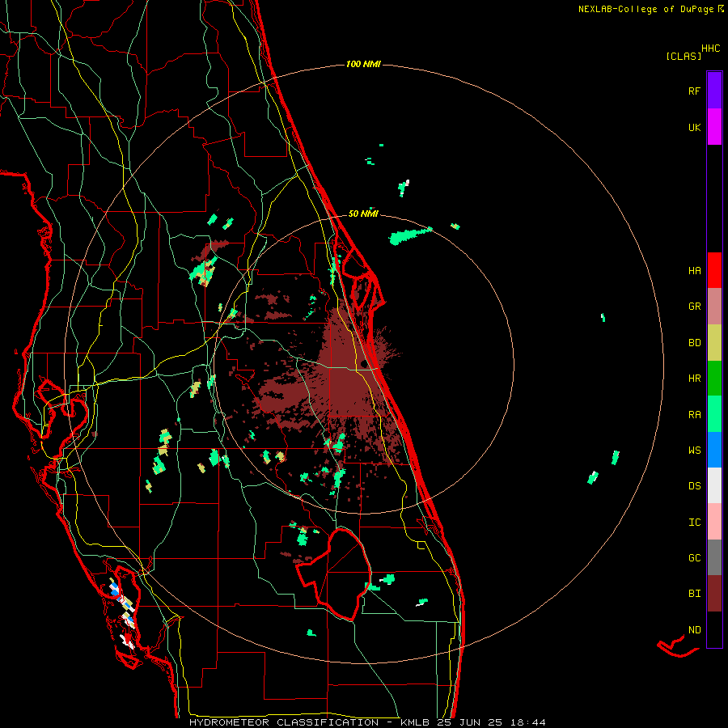Click the "HHC" product code text
728x728 pixels.
click(711, 49)
